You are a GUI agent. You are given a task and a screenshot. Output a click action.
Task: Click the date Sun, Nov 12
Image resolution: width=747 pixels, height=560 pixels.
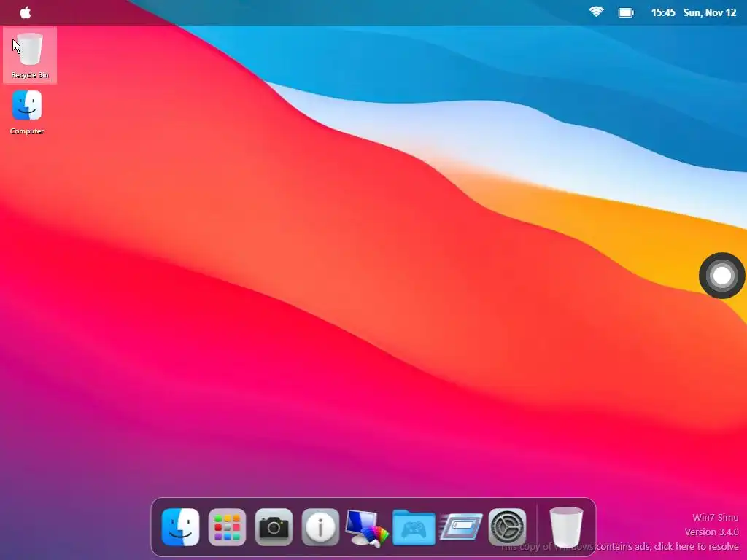click(710, 13)
